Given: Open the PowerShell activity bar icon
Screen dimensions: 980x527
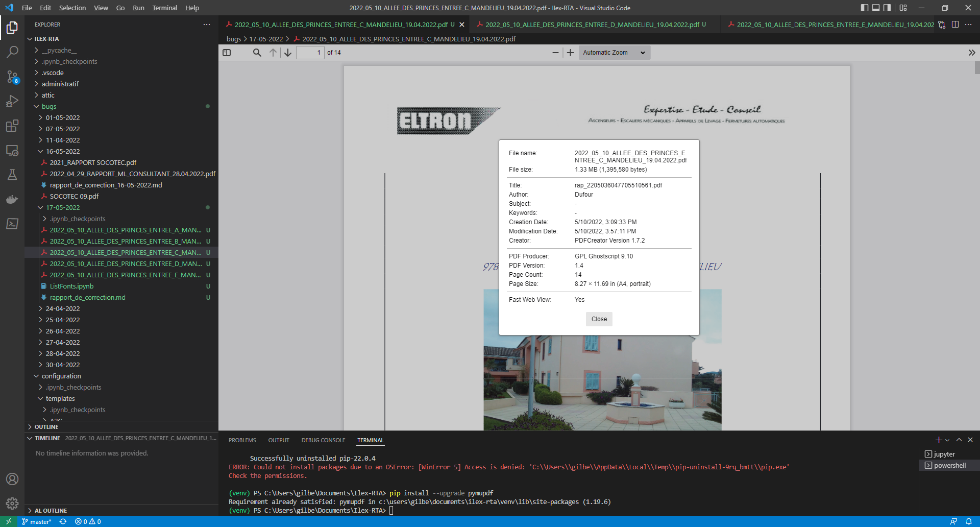Looking at the screenshot, I should click(12, 224).
